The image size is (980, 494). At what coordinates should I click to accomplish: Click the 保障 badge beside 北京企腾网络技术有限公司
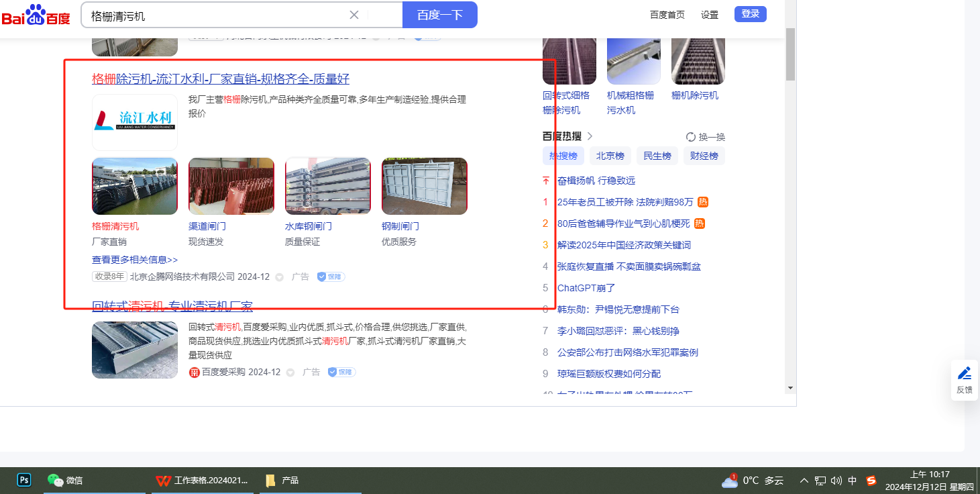tap(331, 277)
